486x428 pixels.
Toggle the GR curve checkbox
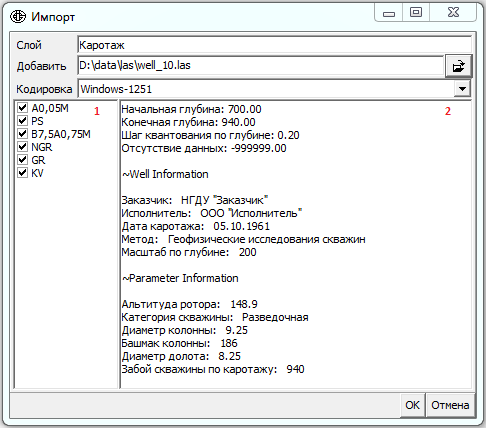tap(22, 160)
